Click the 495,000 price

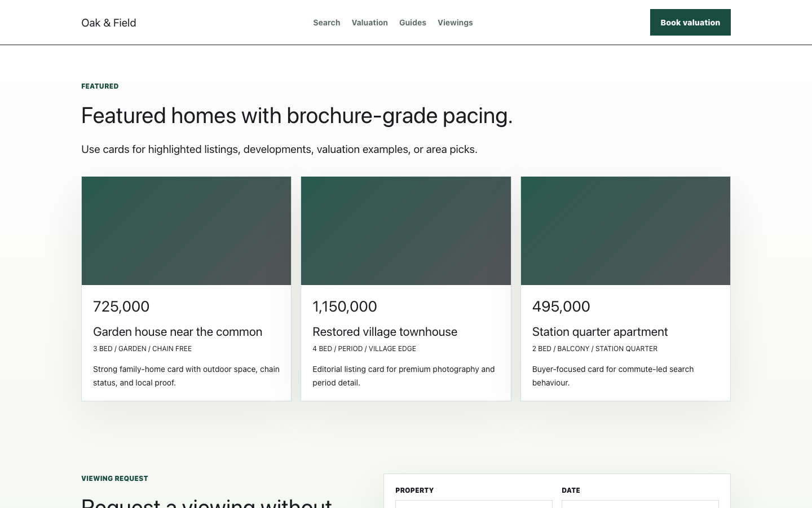pyautogui.click(x=561, y=306)
